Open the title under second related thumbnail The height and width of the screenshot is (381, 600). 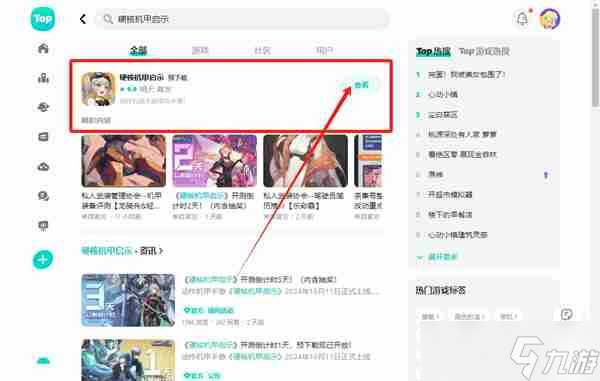(213, 200)
